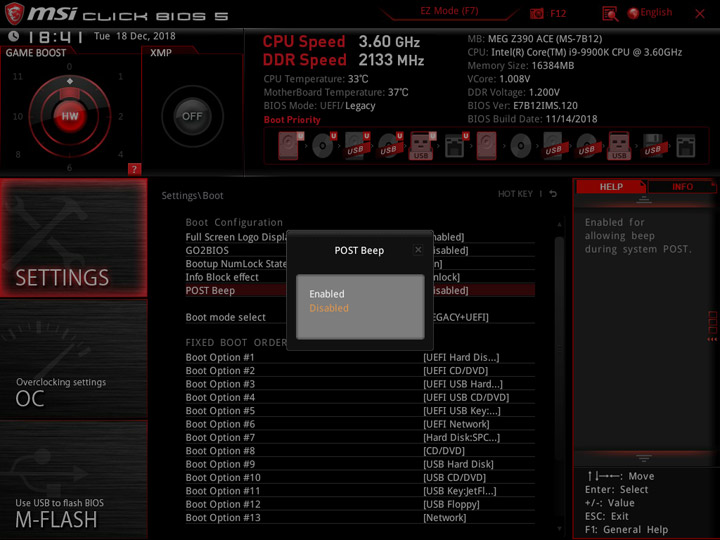Click the date Tue 18 Dec, 2018
This screenshot has width=720, height=540.
point(134,36)
